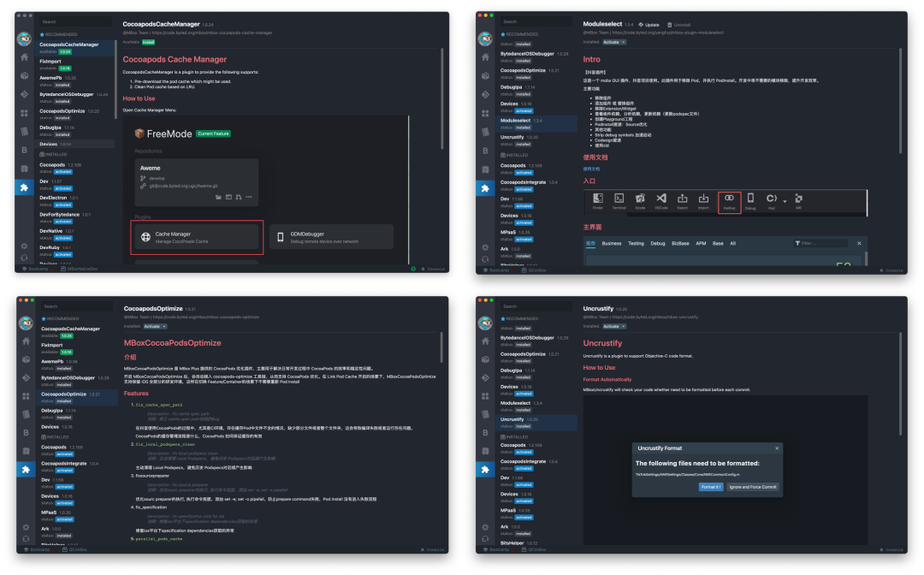Image resolution: width=924 pixels, height=575 pixels.
Task: Open the Activate dropdown in CocoapodsOptimize window
Action: [x=156, y=326]
